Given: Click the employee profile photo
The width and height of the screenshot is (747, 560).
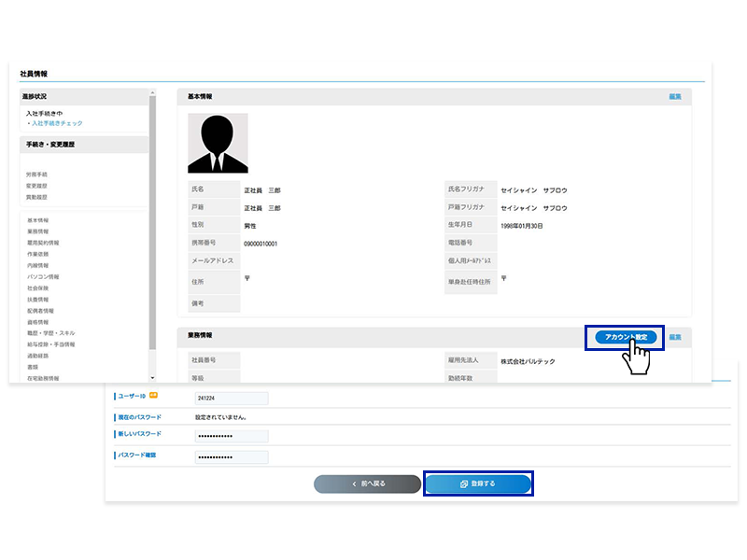Looking at the screenshot, I should click(x=217, y=142).
